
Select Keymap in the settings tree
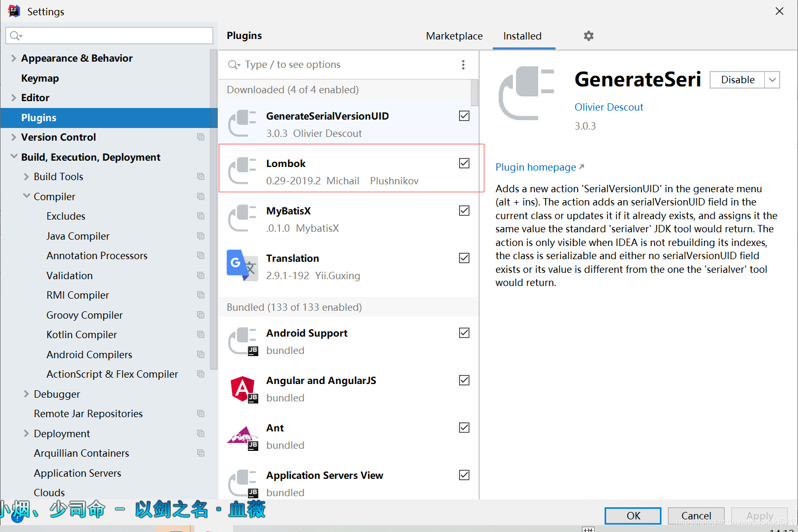click(x=40, y=78)
